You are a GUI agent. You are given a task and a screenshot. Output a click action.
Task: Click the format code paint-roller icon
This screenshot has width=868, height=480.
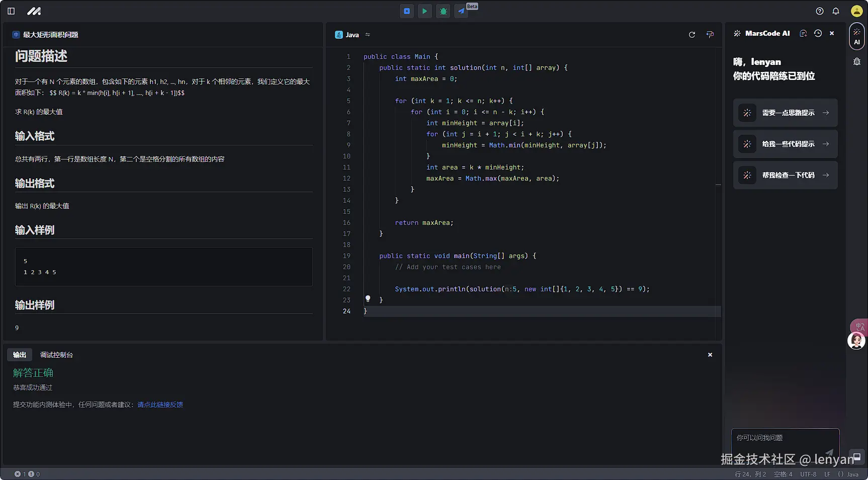(710, 35)
